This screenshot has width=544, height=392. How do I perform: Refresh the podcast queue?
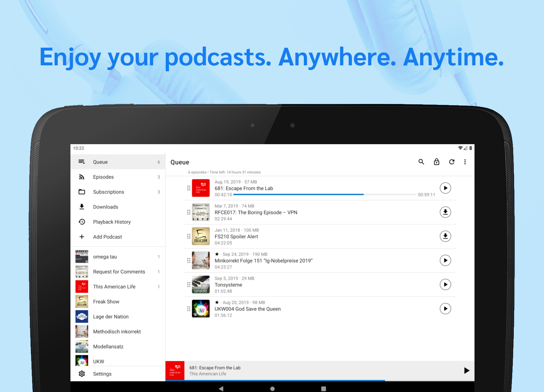click(452, 162)
